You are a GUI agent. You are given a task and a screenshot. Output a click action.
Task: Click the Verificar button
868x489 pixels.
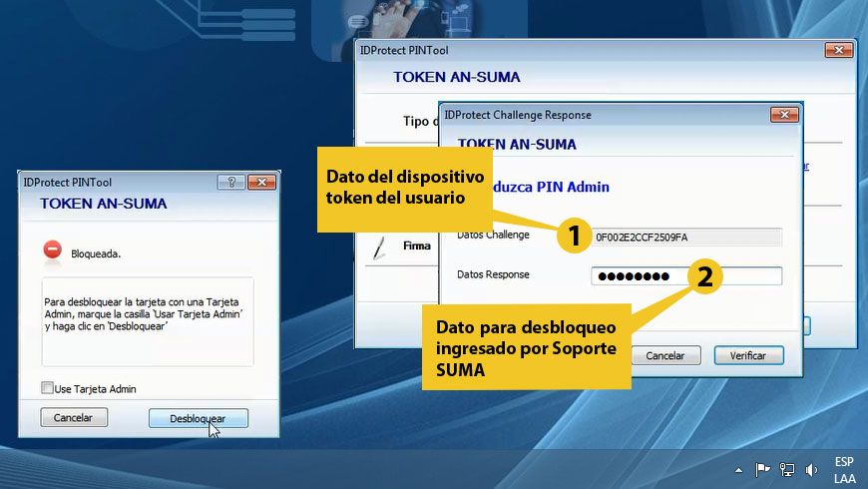point(748,355)
